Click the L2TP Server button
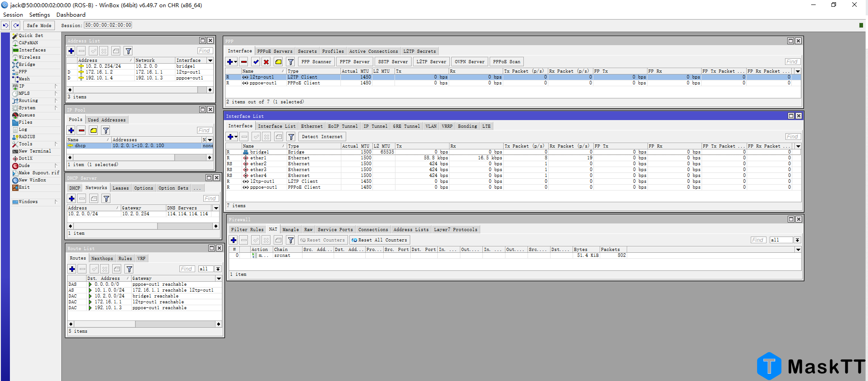The height and width of the screenshot is (381, 868). pyautogui.click(x=431, y=62)
